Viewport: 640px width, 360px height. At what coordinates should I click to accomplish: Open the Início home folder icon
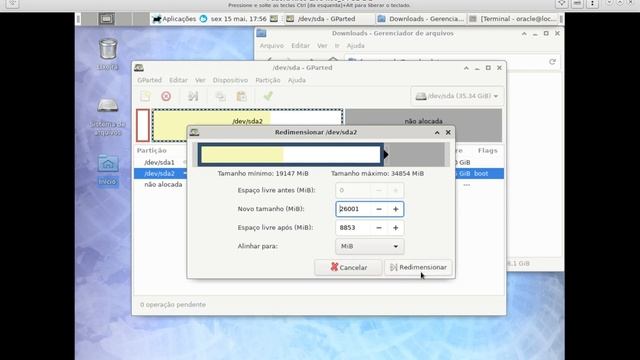pyautogui.click(x=108, y=170)
